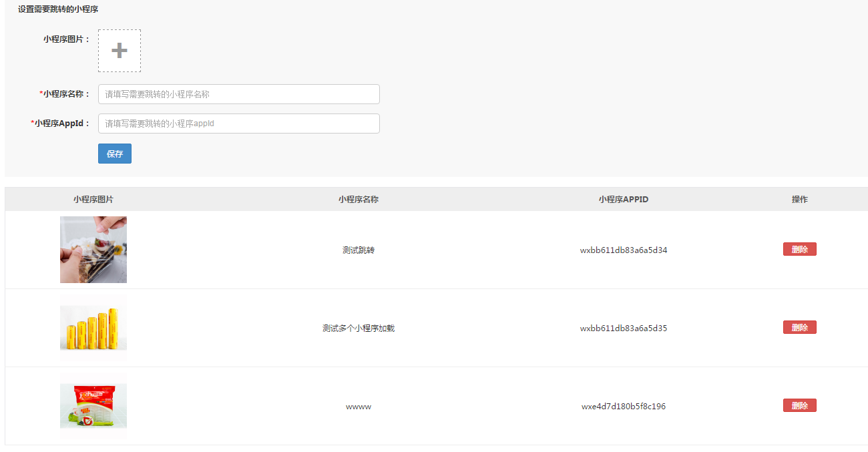This screenshot has width=868, height=452.
Task: Click the blue 保存 button
Action: tap(115, 154)
